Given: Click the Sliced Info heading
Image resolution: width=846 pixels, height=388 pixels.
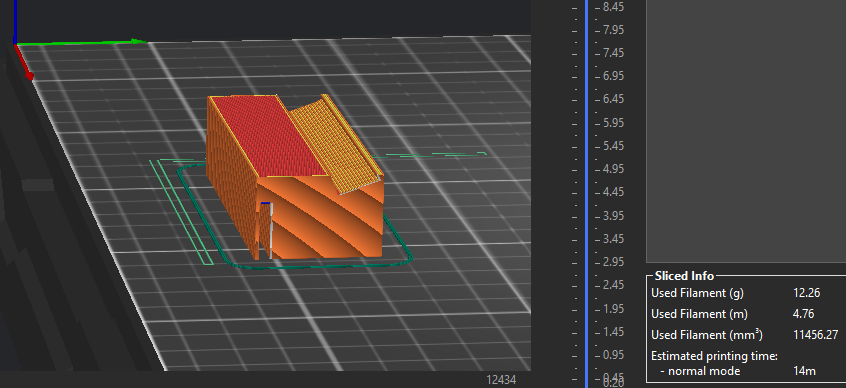Looking at the screenshot, I should [684, 276].
